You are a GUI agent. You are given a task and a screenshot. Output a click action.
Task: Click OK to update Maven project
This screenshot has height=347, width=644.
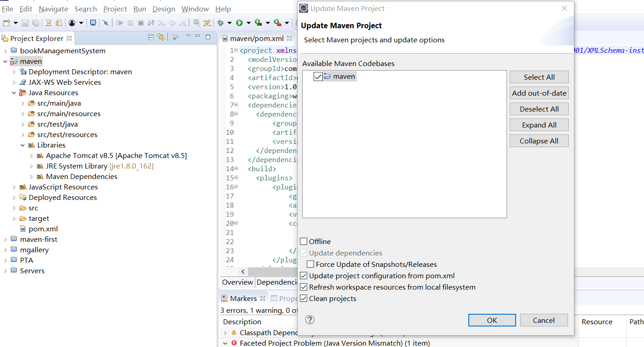[x=492, y=320]
